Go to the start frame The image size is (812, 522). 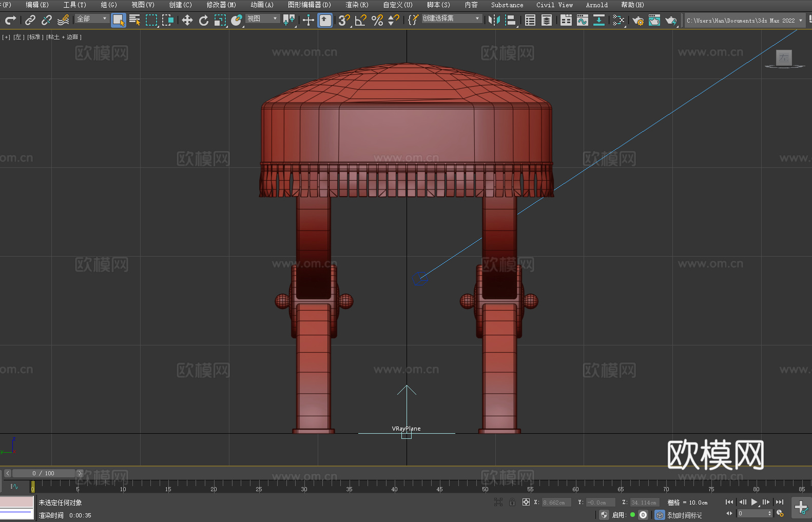[729, 502]
